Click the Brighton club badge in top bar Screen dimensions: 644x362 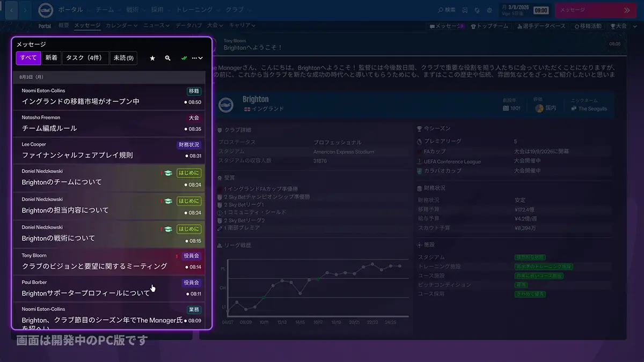46,10
